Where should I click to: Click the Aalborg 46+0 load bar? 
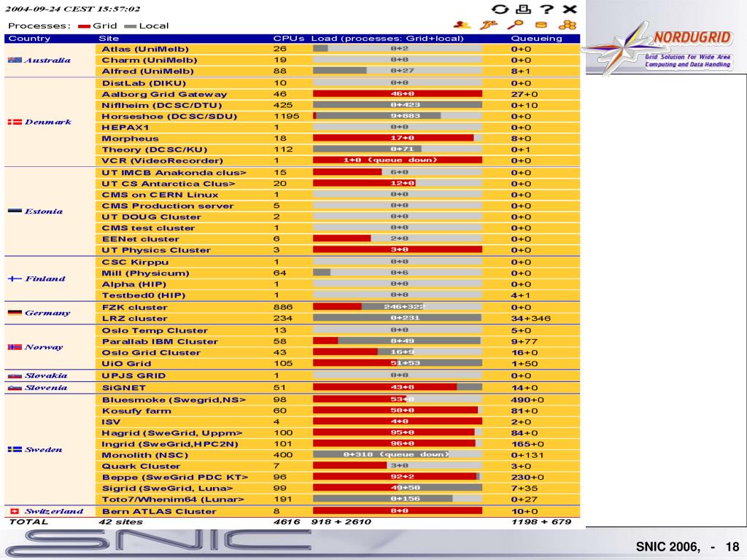(398, 94)
